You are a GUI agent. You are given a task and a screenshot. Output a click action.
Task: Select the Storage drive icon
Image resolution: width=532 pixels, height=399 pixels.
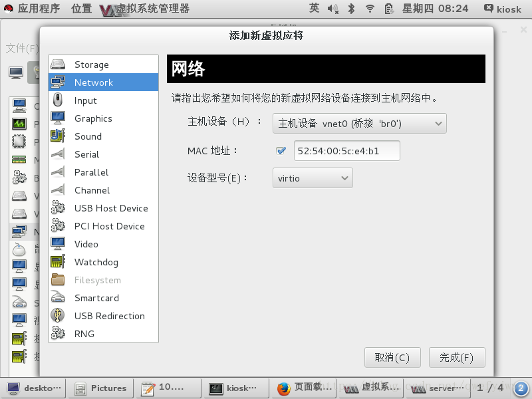click(x=58, y=64)
